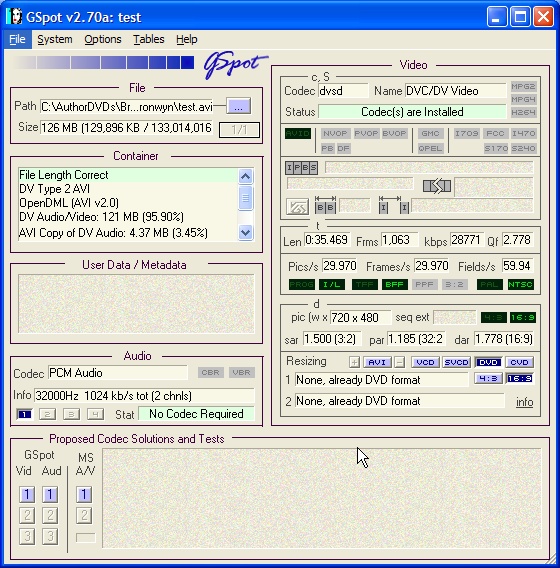560x568 pixels.
Task: Select audio stream 4 button
Action: click(x=95, y=414)
